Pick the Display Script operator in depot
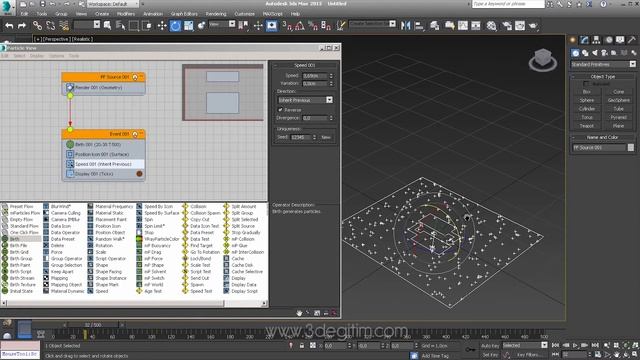The width and height of the screenshot is (640, 360). pyautogui.click(x=244, y=291)
